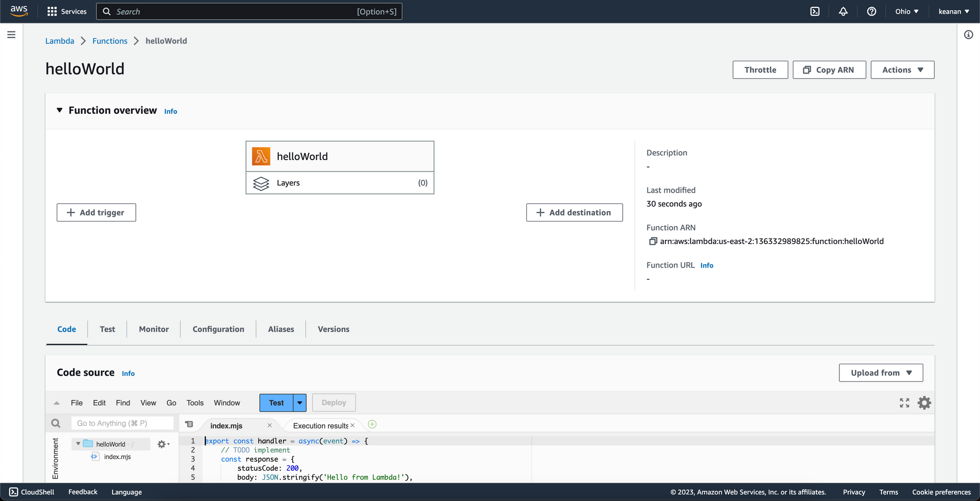
Task: Click the Deploy button
Action: pos(334,403)
